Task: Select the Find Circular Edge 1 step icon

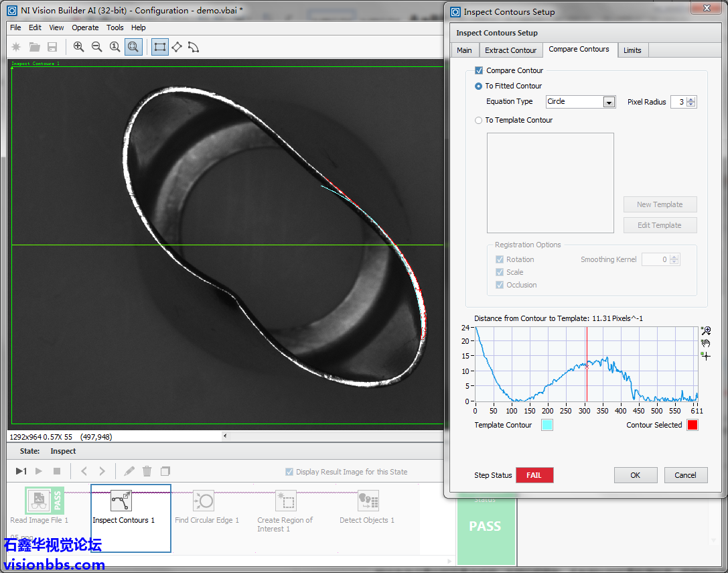Action: 203,501
